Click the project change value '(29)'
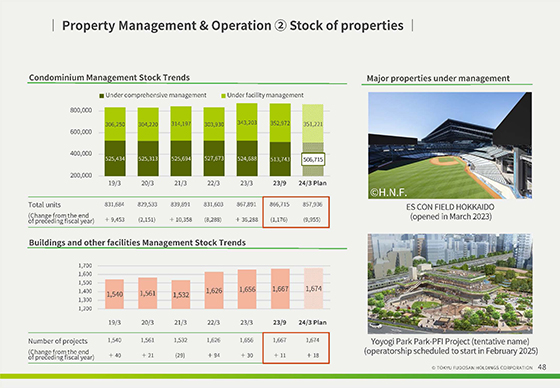The height and width of the screenshot is (388, 560). point(180,355)
